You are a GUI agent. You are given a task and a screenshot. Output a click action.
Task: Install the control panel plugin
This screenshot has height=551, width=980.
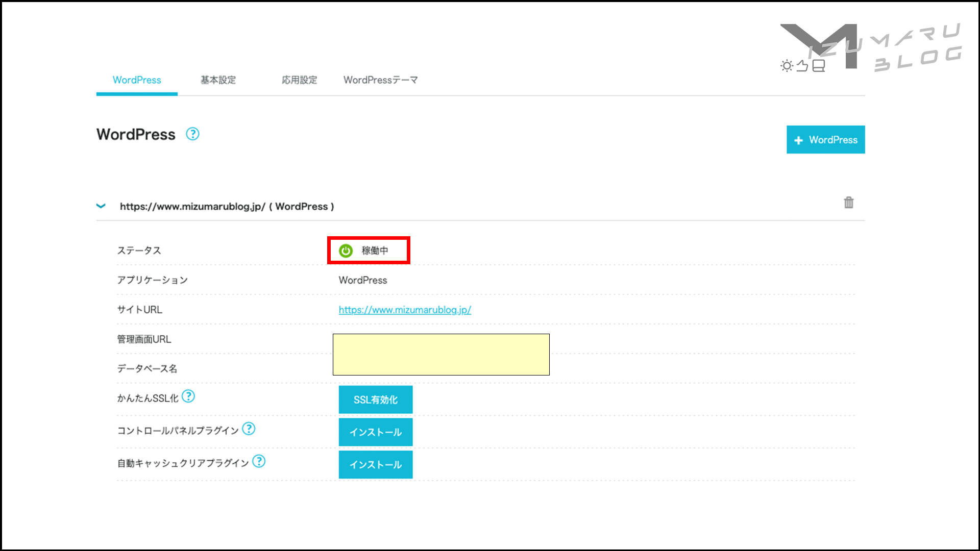click(x=376, y=432)
